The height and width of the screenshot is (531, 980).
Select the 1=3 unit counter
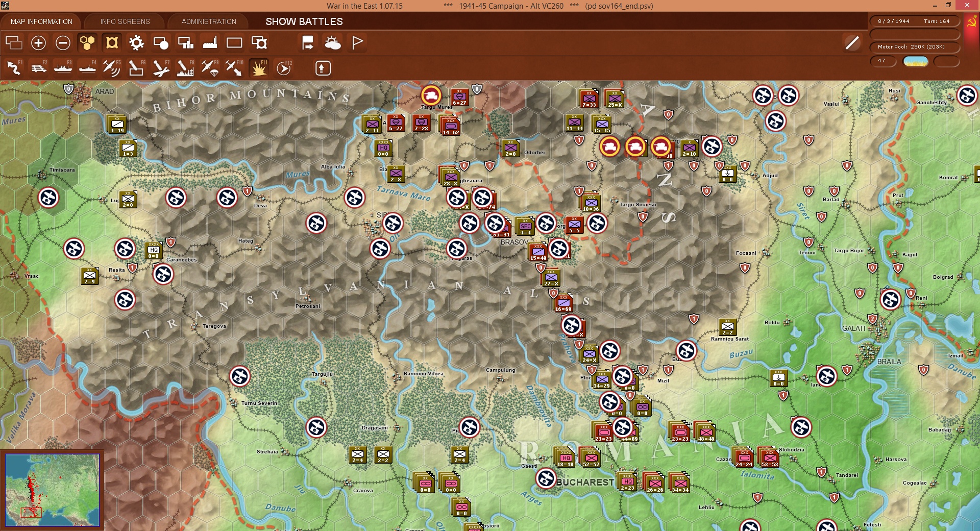point(128,148)
